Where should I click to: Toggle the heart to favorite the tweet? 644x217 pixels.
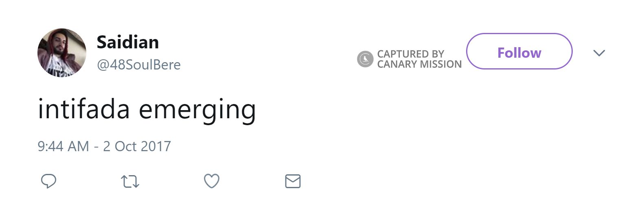click(x=212, y=181)
